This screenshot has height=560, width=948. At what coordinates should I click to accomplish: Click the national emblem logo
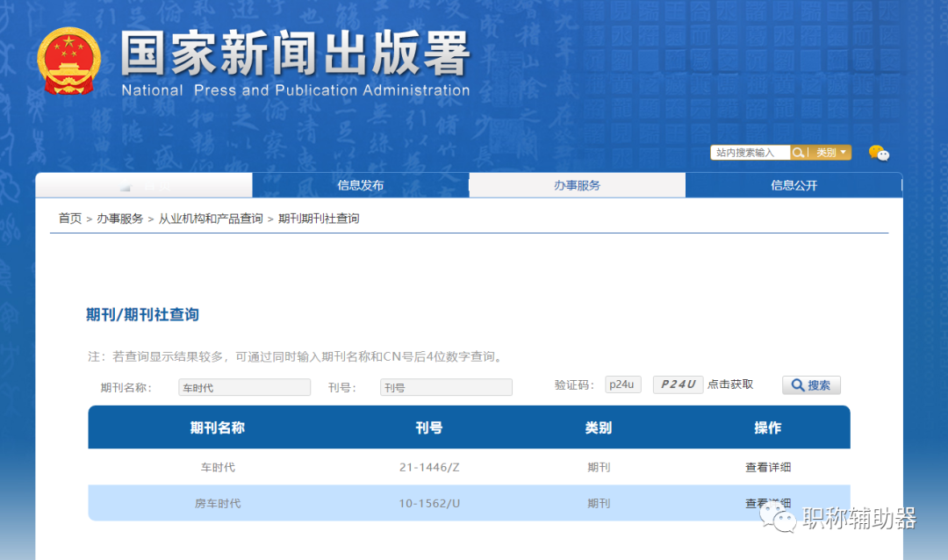69,60
